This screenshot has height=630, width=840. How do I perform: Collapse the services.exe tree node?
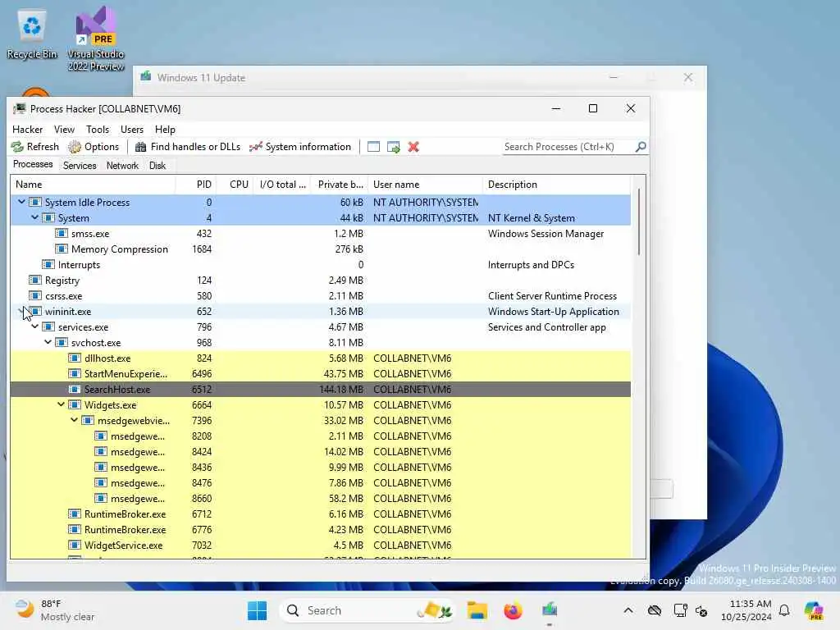[x=34, y=326]
